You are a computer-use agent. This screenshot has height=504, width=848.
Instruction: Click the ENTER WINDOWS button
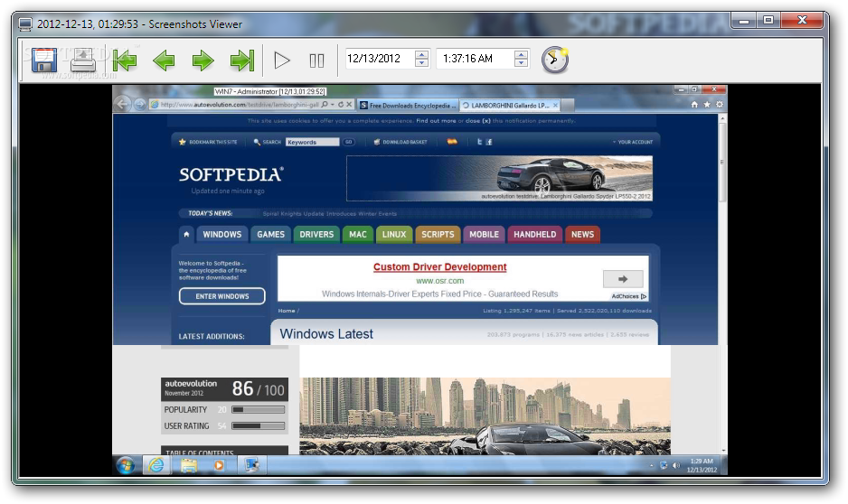pos(221,296)
